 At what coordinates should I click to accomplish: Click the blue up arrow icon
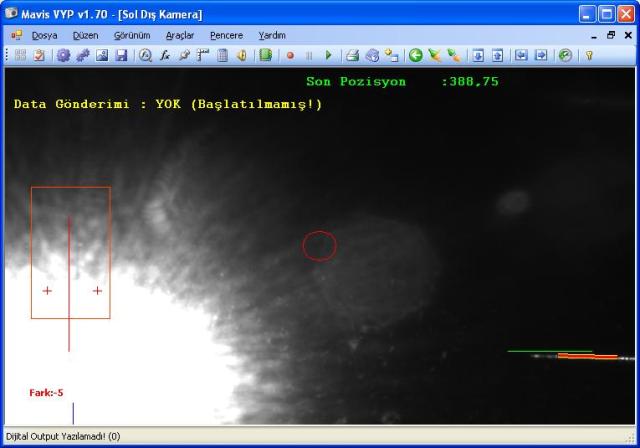(497, 55)
